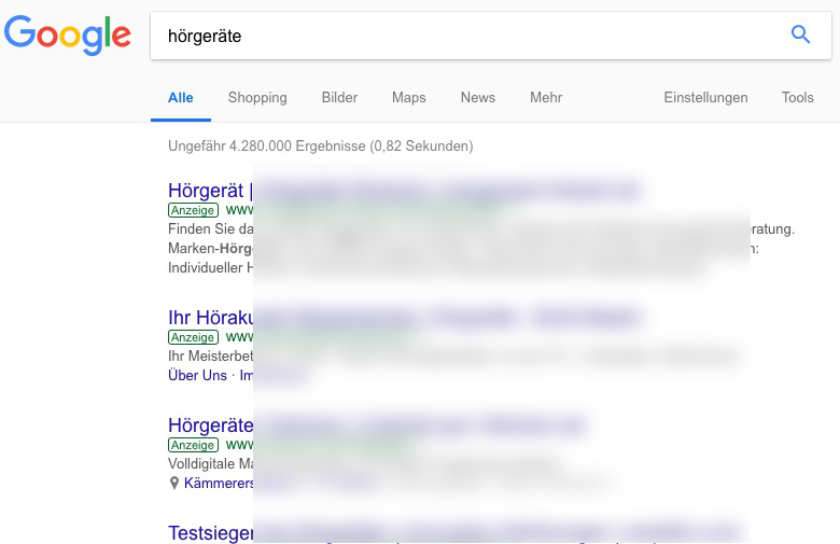The image size is (840, 544).
Task: Click the 'Ihr Meisterbet' description text
Action: click(211, 356)
